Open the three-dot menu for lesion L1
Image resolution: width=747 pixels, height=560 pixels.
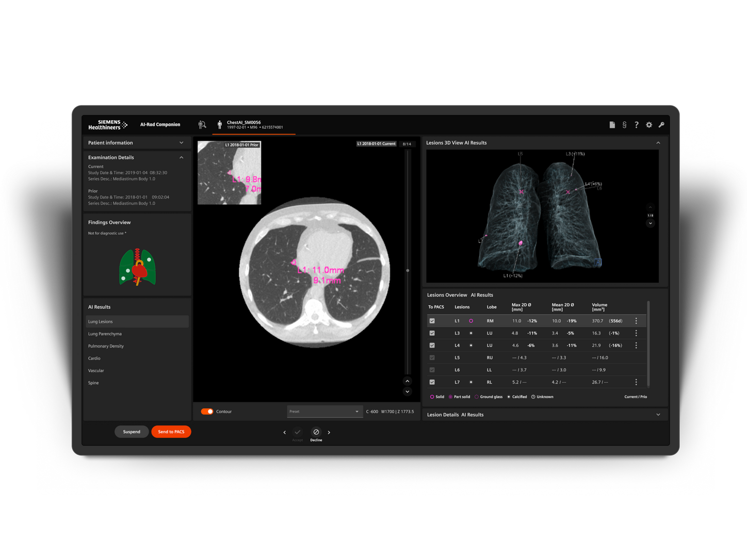click(x=636, y=321)
